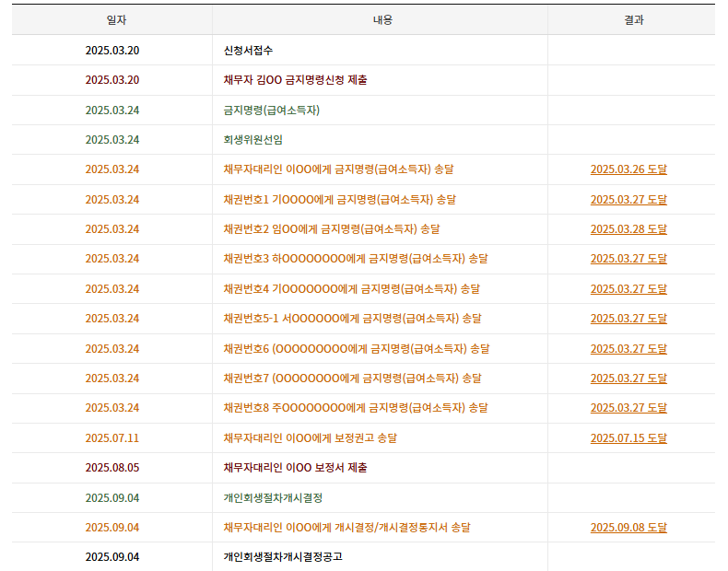
Task: Select 채권번호4 기OOOOOOO에게 금지명령 송달 text
Action: (351, 289)
